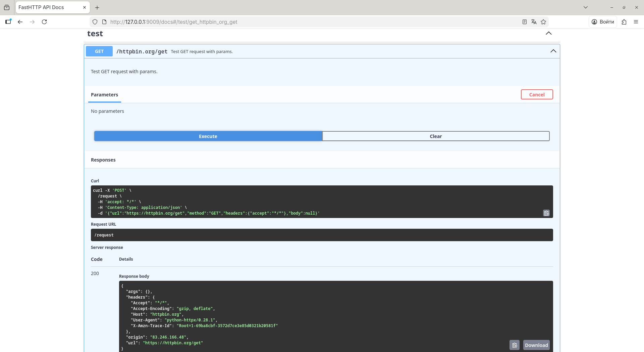Click the Request URL label
This screenshot has width=644, height=352.
[x=103, y=224]
